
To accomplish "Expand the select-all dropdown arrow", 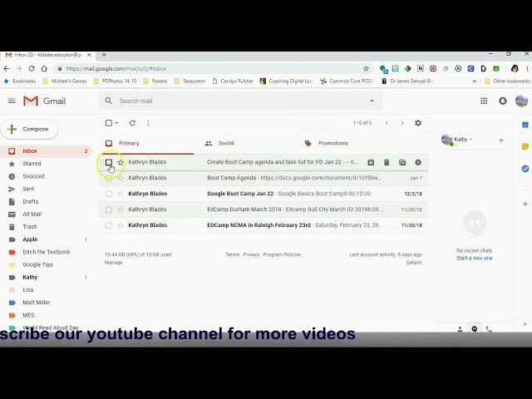I will [116, 123].
